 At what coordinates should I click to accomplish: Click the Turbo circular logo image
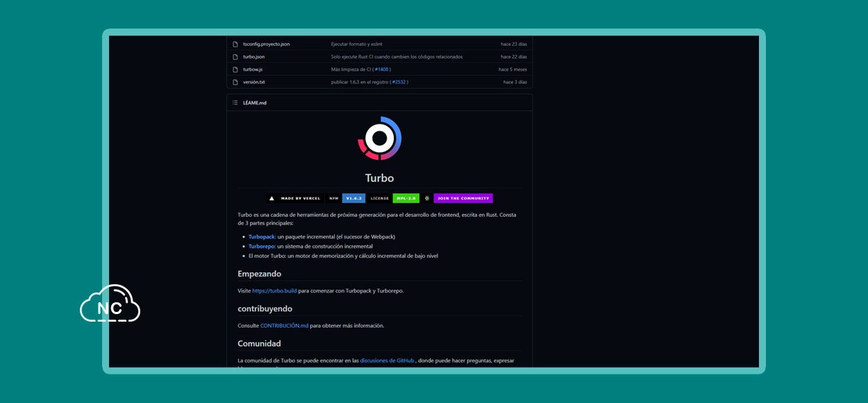click(x=380, y=138)
